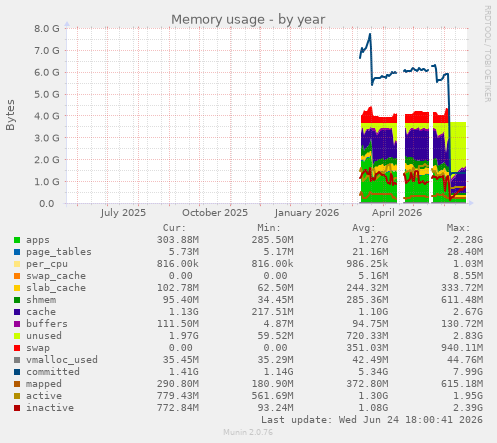Click apps current value 303.88M
This screenshot has width=497, height=443.
[x=178, y=240]
